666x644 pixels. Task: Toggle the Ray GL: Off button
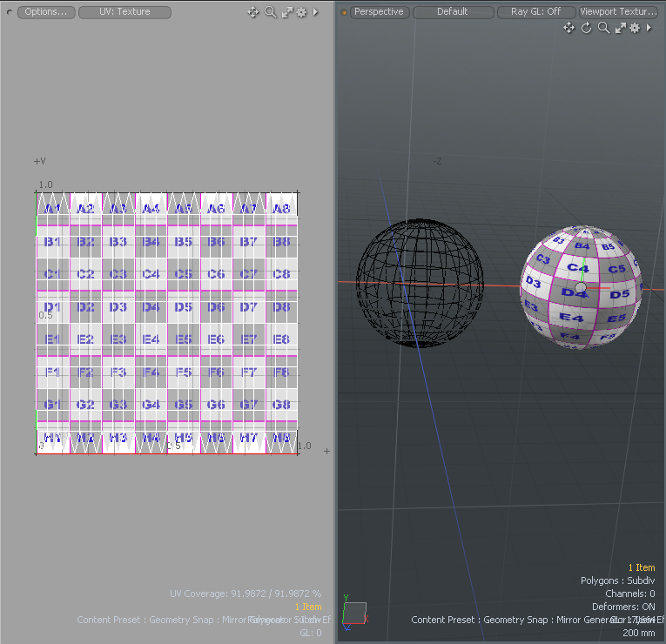tap(535, 12)
